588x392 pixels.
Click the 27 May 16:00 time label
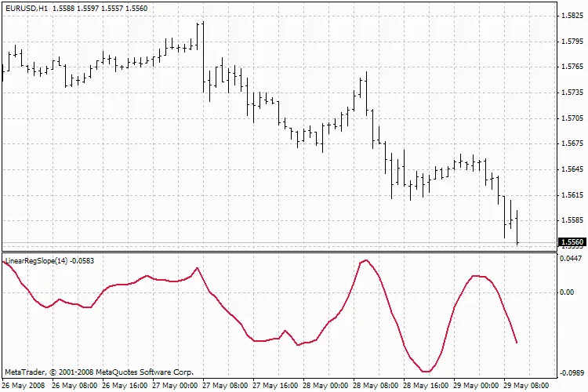(276, 386)
